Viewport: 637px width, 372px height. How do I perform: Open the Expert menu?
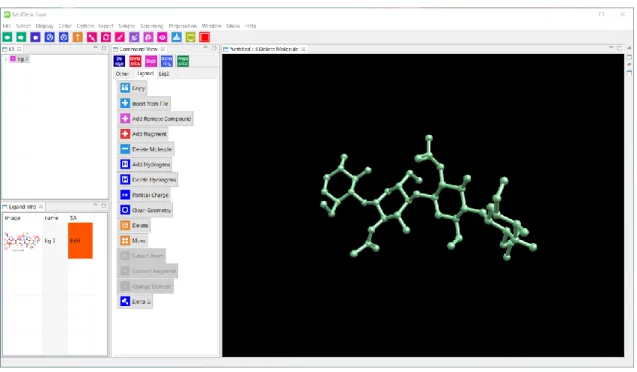(x=106, y=26)
